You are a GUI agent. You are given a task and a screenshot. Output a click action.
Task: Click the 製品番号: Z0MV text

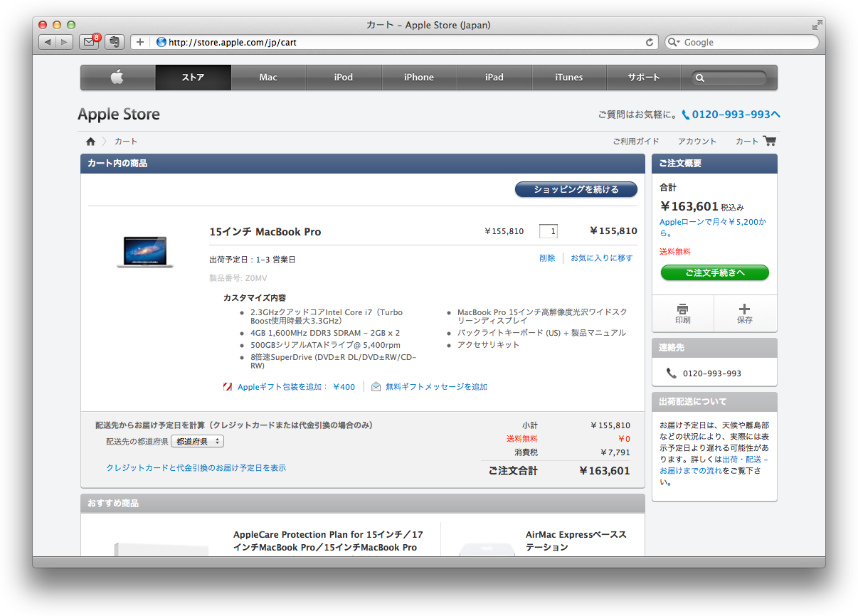click(238, 278)
